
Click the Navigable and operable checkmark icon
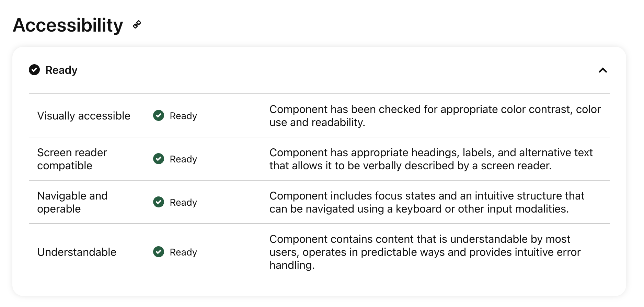[x=159, y=202]
